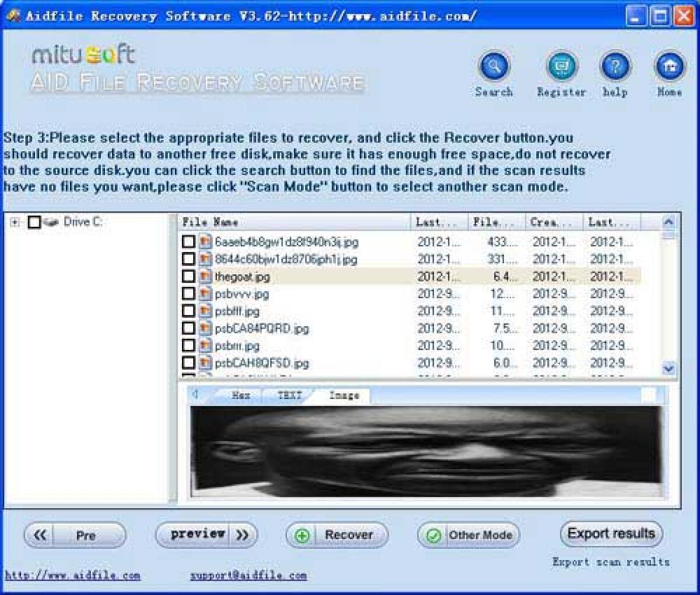This screenshot has height=595, width=700.
Task: Switch to the Hex preview tab
Action: click(x=240, y=395)
